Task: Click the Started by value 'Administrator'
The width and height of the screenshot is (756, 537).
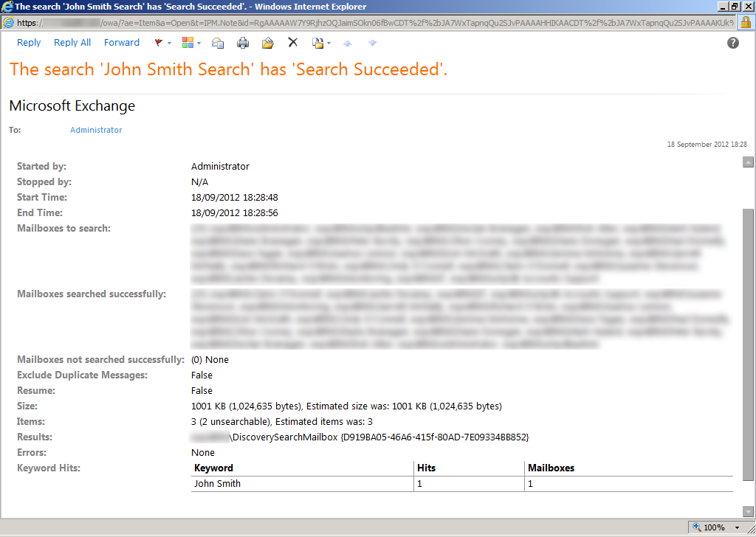Action: tap(220, 166)
